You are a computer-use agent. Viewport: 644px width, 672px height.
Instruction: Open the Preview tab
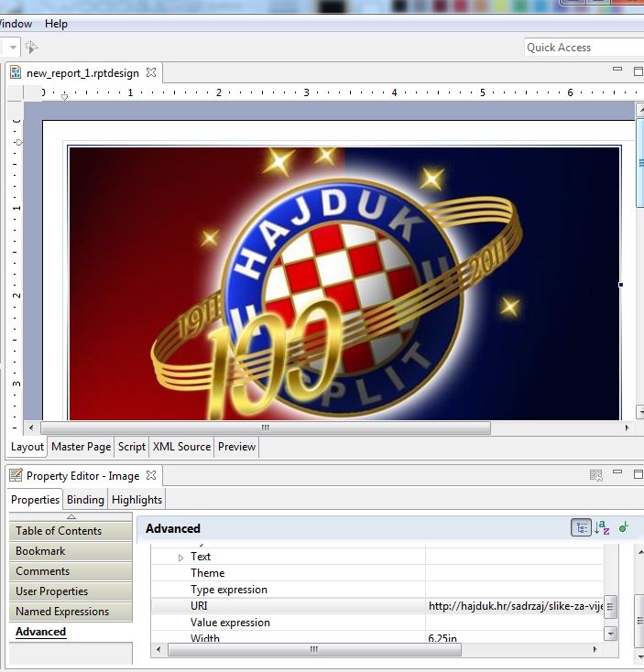(236, 447)
